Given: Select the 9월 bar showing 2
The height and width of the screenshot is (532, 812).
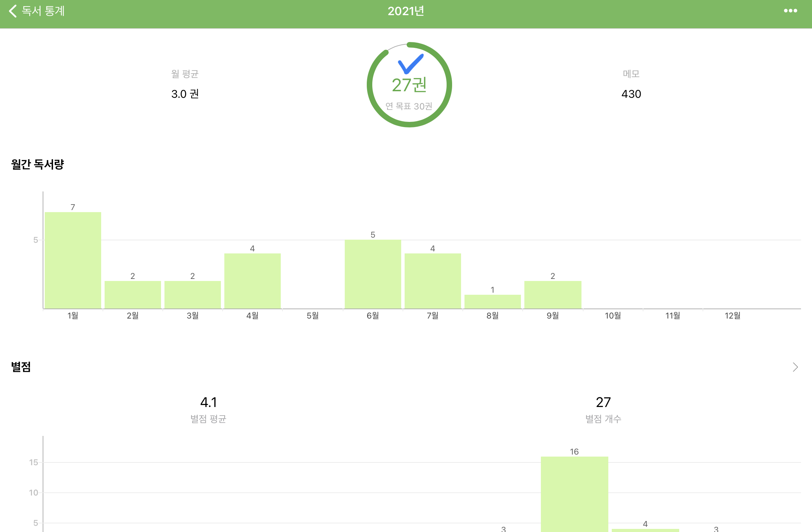Looking at the screenshot, I should (553, 295).
